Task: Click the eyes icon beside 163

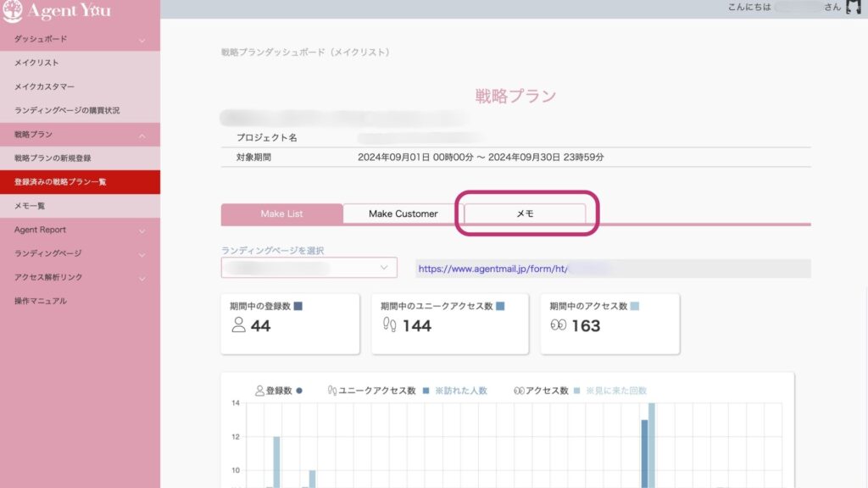Action: click(x=558, y=325)
